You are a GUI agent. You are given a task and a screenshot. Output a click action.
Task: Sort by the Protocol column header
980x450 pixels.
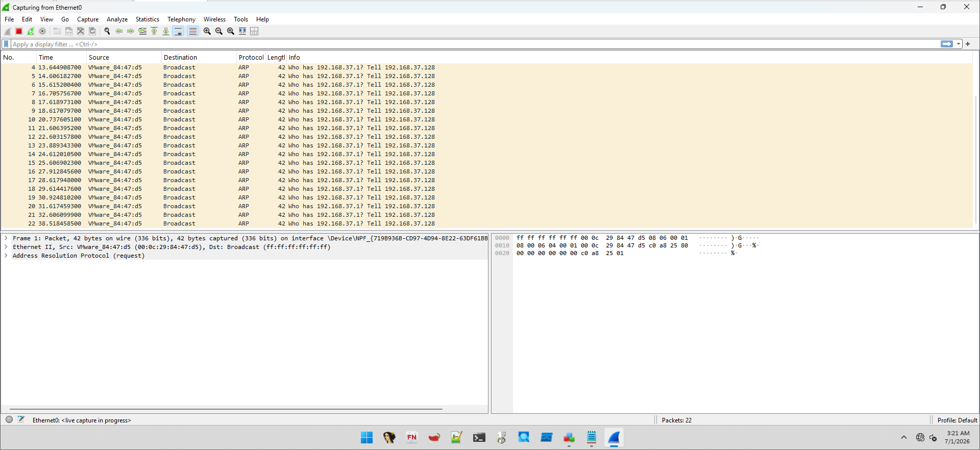point(251,58)
